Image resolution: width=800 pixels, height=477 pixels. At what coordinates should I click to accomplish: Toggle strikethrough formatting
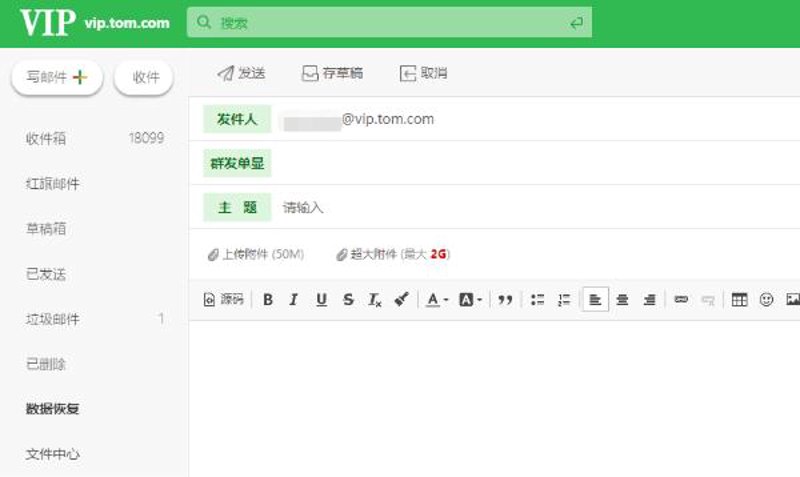point(348,299)
